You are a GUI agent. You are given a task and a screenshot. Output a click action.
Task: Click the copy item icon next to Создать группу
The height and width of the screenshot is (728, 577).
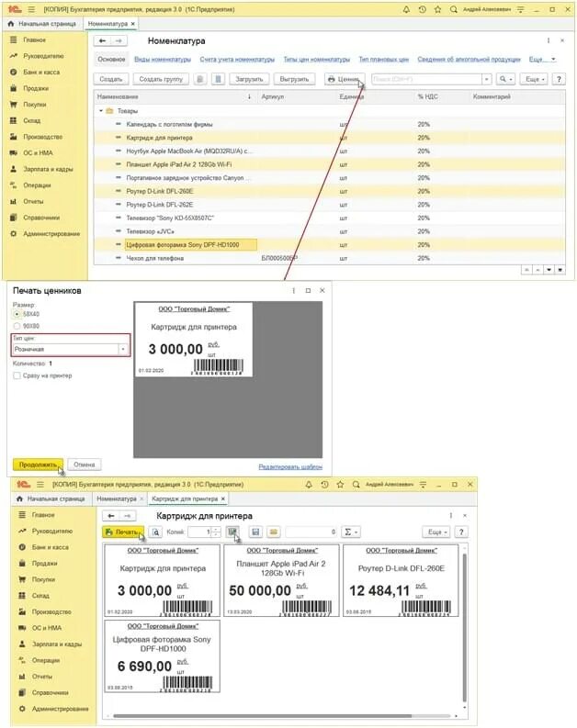click(199, 79)
